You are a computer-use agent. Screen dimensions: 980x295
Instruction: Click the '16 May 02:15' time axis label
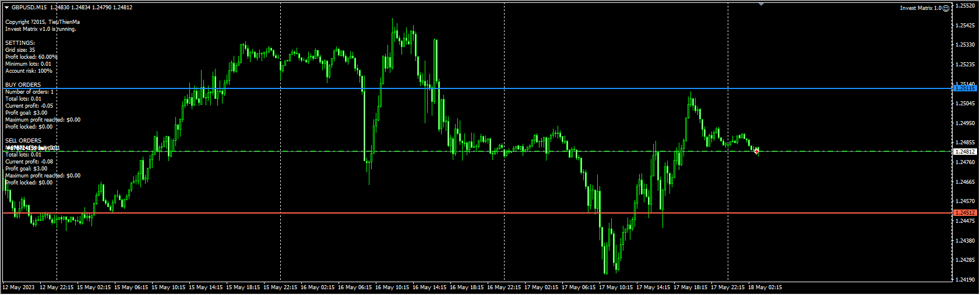318,287
